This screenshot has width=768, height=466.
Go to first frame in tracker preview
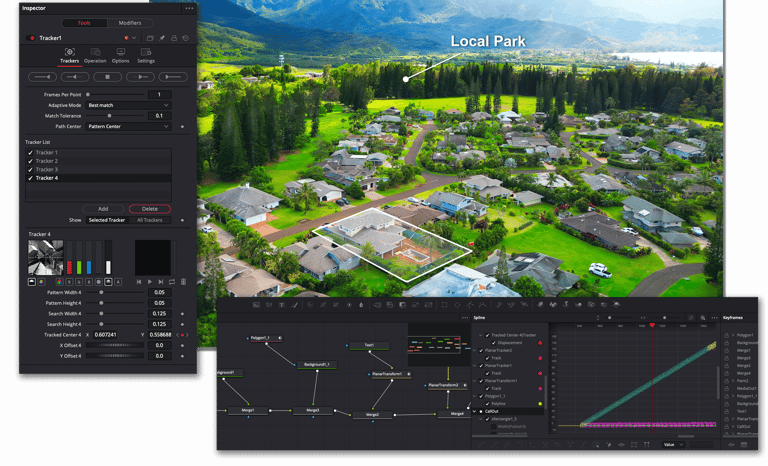point(139,282)
